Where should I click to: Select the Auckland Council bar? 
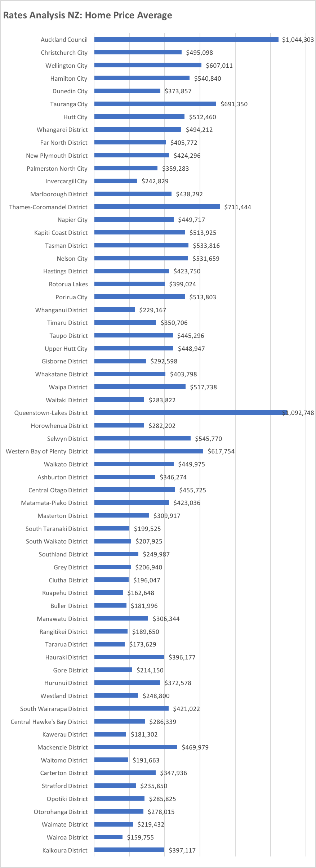coord(186,40)
